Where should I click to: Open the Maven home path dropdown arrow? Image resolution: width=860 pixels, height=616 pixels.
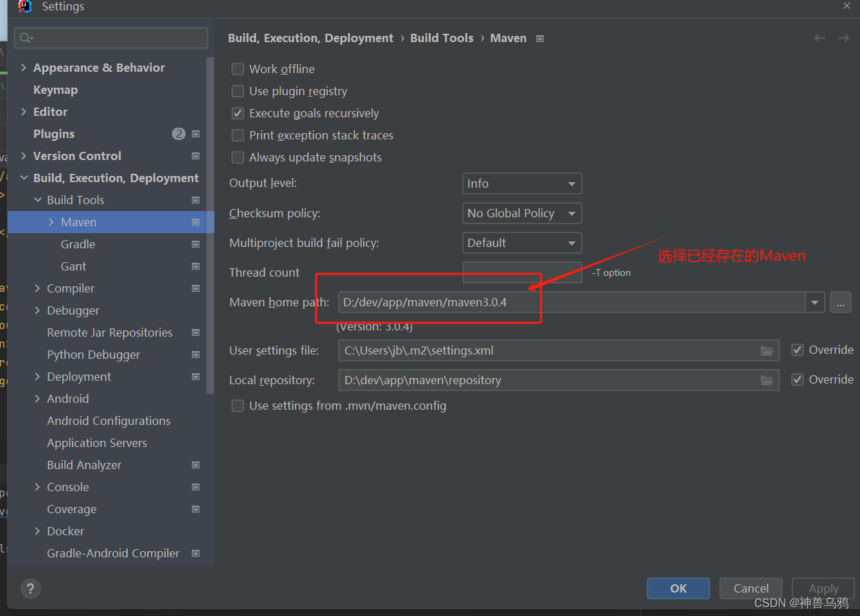(815, 302)
